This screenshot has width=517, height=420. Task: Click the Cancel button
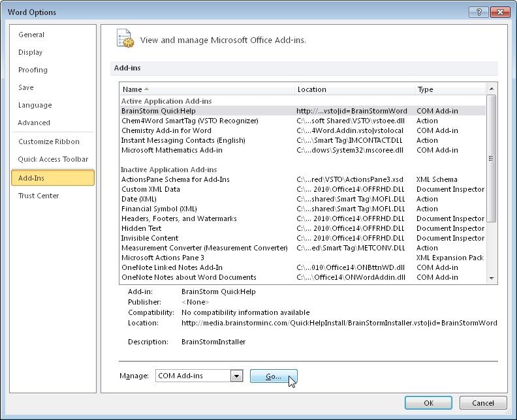(x=483, y=403)
